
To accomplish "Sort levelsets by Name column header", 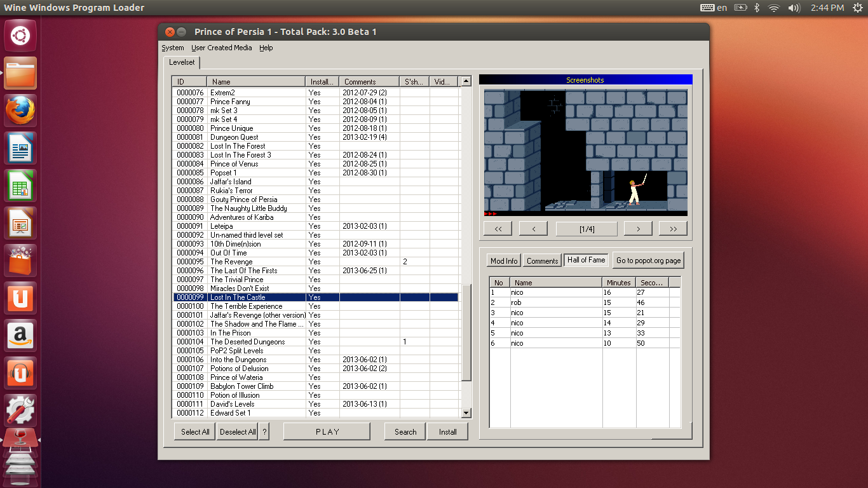I will pos(257,81).
